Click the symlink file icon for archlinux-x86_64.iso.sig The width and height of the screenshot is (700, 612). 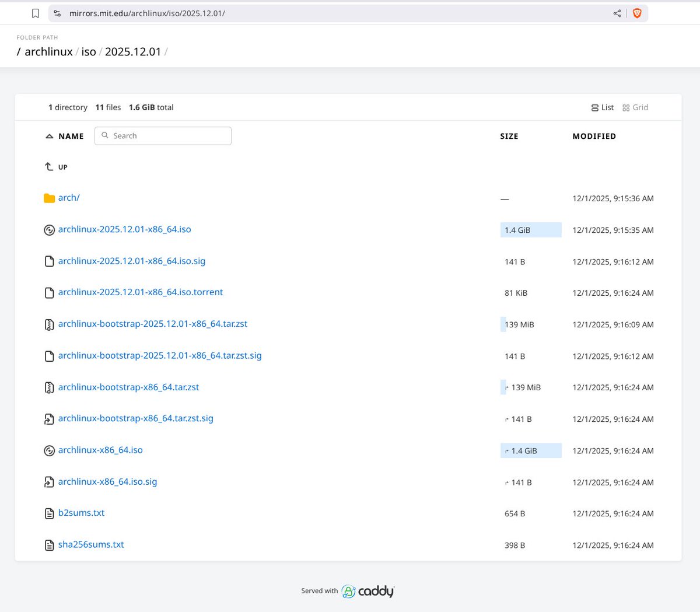(49, 482)
